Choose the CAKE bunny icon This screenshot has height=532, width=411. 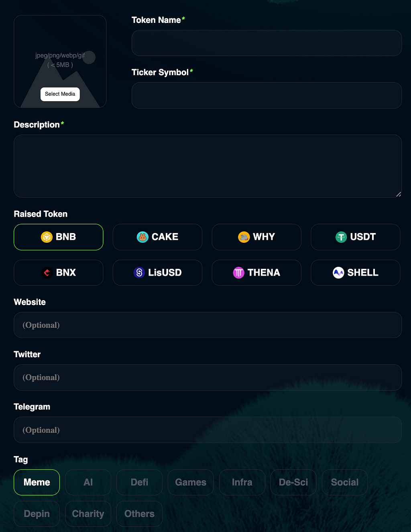142,237
